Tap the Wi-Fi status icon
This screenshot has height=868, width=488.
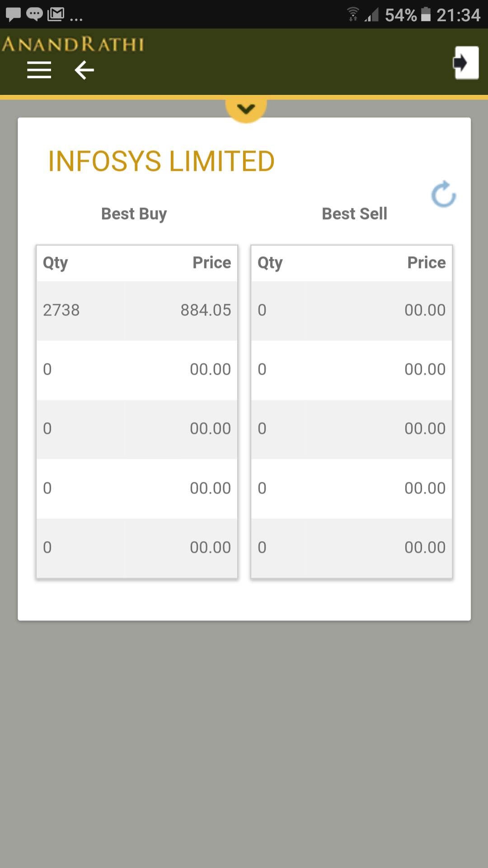tap(353, 14)
